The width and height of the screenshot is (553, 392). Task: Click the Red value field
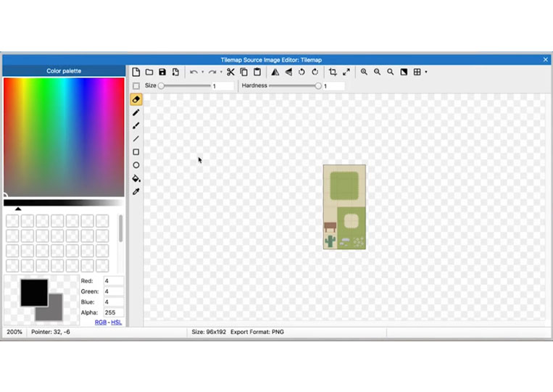tap(114, 281)
